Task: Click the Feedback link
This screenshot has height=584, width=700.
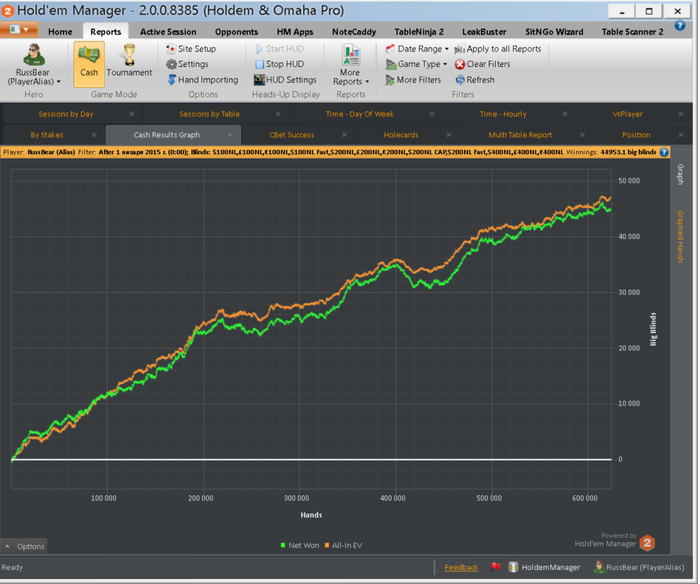Action: (x=461, y=568)
